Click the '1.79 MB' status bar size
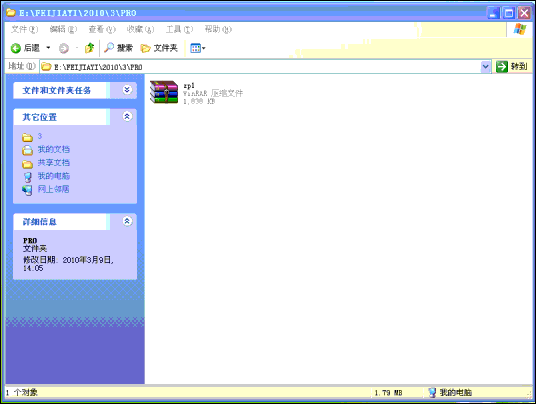Viewport: 536px width, 404px height. coord(388,393)
